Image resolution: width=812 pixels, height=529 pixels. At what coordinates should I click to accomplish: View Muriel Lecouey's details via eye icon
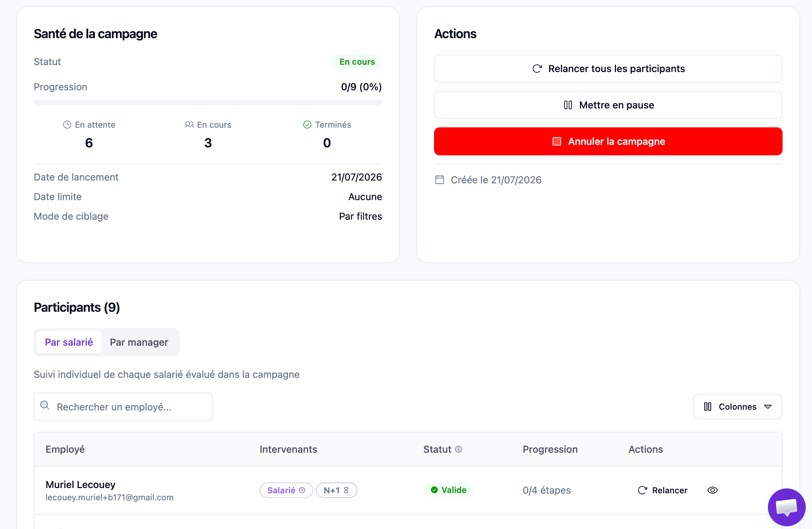[713, 490]
